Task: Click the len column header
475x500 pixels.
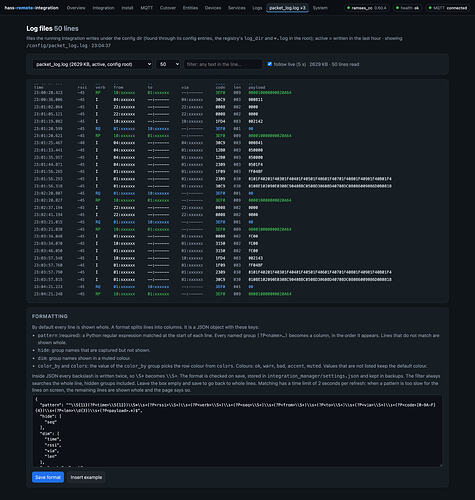Action: (x=237, y=87)
